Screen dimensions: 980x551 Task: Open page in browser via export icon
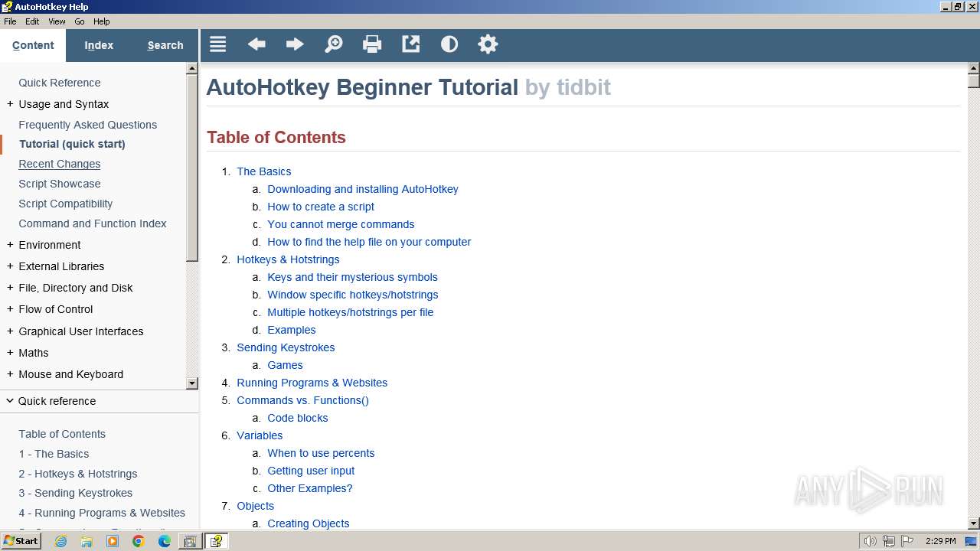[411, 44]
